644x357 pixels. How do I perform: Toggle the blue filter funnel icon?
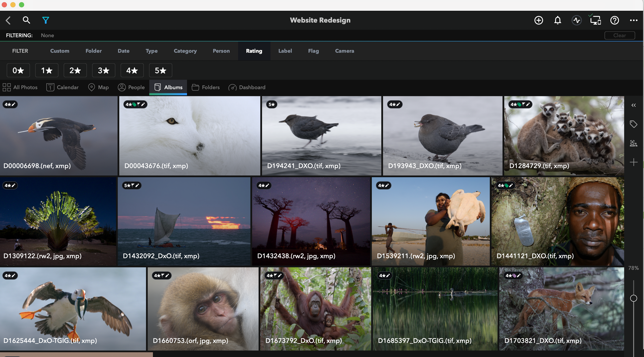point(46,20)
